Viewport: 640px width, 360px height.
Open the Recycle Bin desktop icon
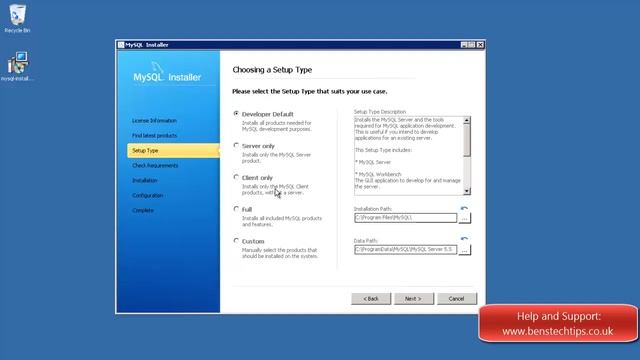17,18
